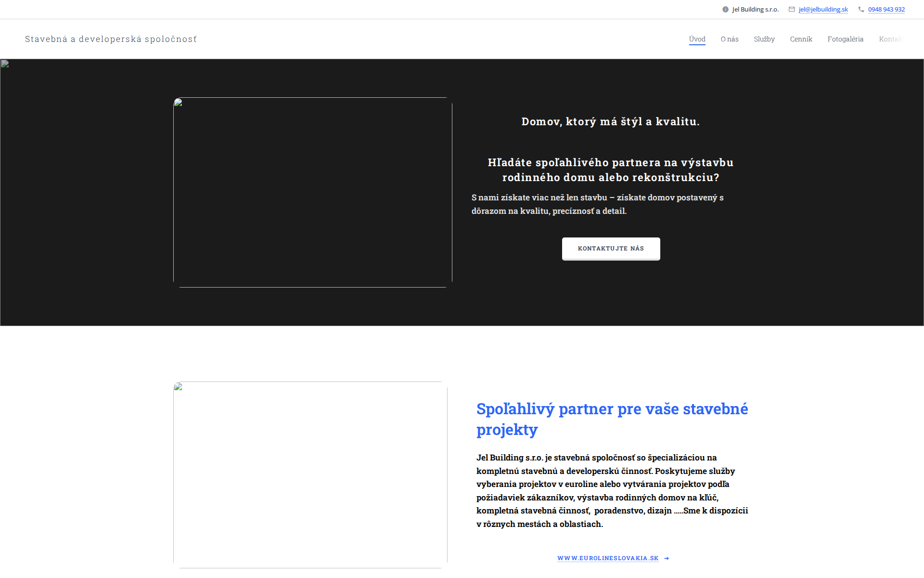This screenshot has width=924, height=578.
Task: Click the broken image icon at the hero background corner
Action: coord(5,64)
